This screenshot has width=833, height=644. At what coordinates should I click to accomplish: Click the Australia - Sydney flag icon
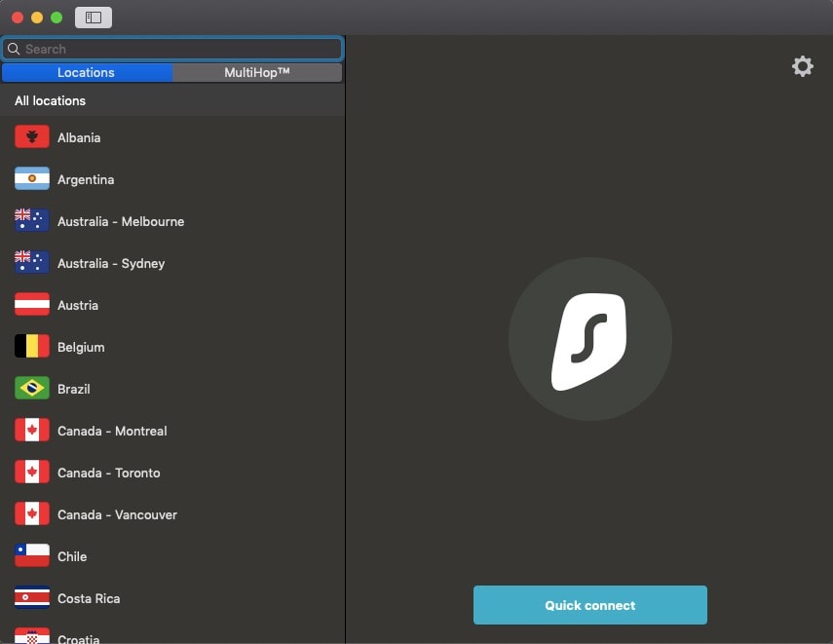click(x=32, y=263)
